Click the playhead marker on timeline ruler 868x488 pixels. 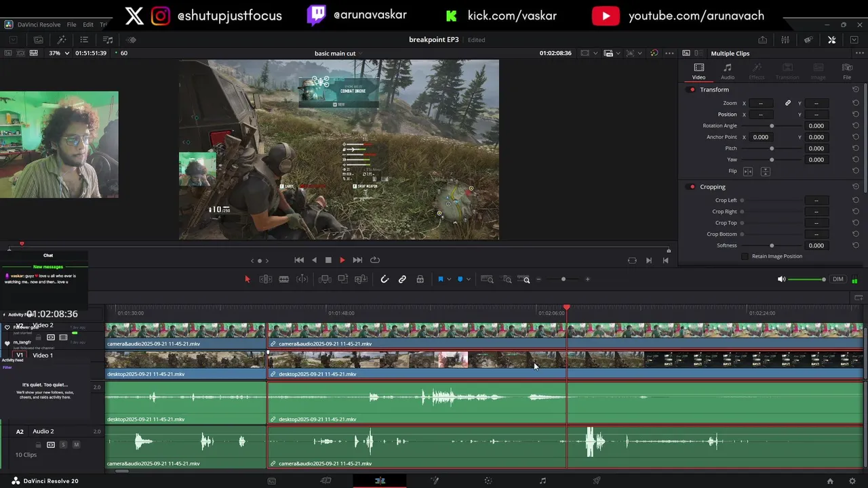tap(567, 308)
